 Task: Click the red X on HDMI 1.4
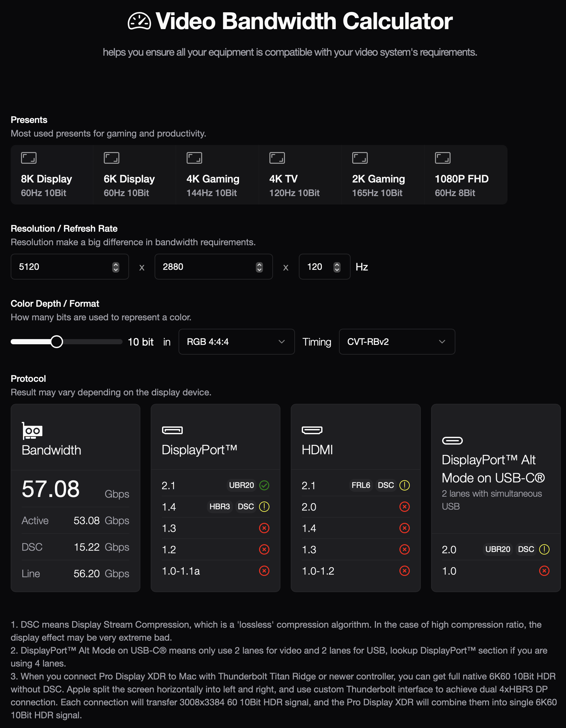[404, 528]
